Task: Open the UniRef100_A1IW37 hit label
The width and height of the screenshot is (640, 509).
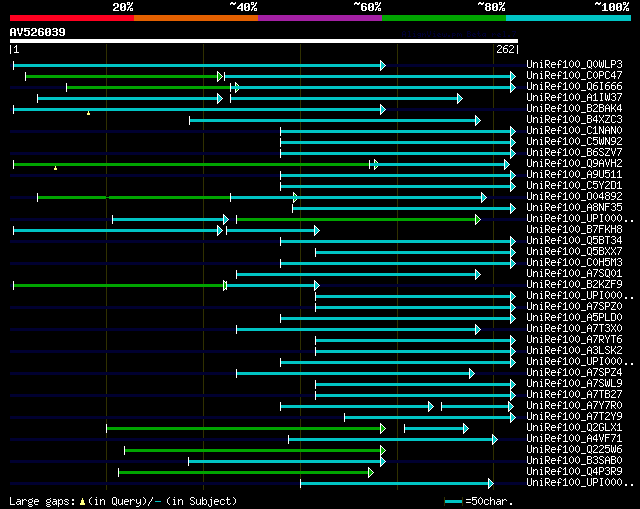Action: coord(574,98)
